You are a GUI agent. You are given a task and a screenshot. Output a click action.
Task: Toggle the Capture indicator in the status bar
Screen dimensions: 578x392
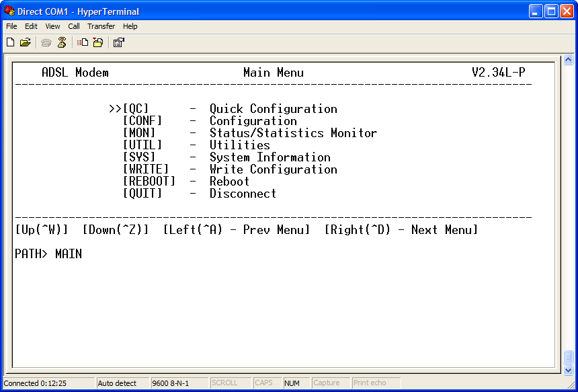329,383
